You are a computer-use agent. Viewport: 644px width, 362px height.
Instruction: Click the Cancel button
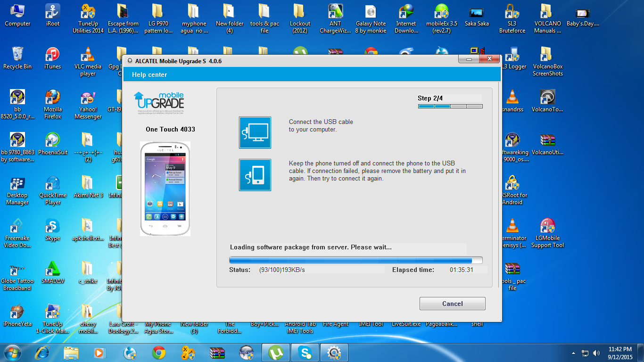(452, 304)
